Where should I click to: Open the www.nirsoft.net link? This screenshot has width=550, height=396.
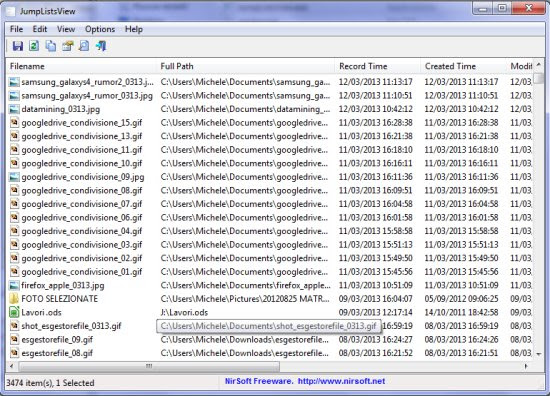pos(341,381)
